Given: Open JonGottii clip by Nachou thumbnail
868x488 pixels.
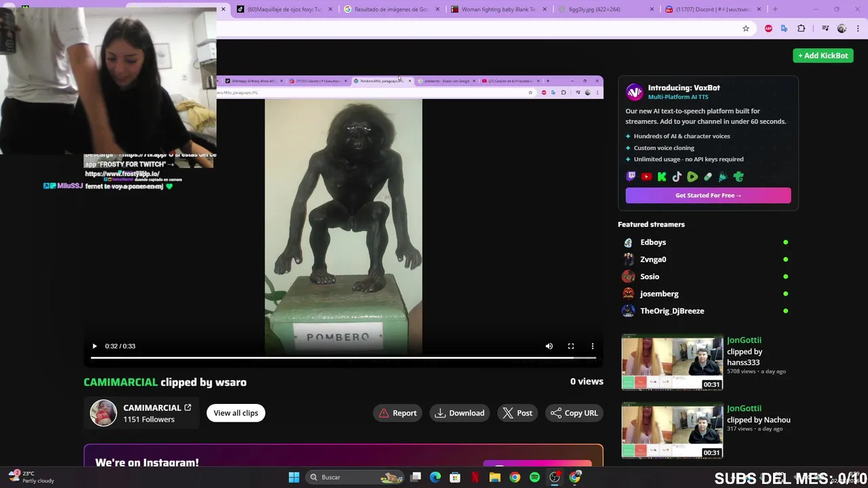Looking at the screenshot, I should [x=672, y=431].
